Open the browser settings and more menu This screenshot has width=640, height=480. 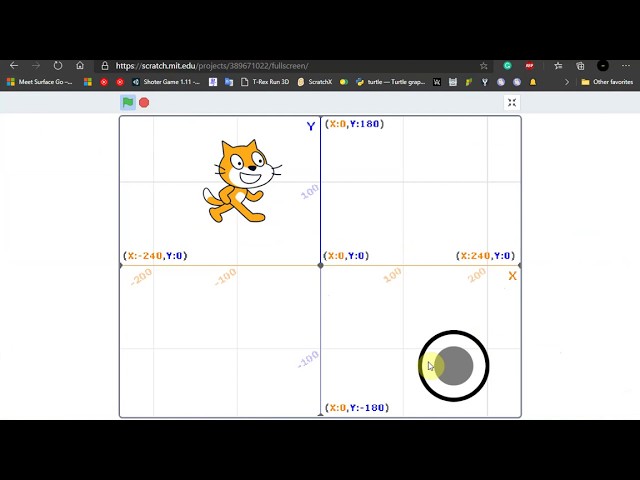click(626, 66)
